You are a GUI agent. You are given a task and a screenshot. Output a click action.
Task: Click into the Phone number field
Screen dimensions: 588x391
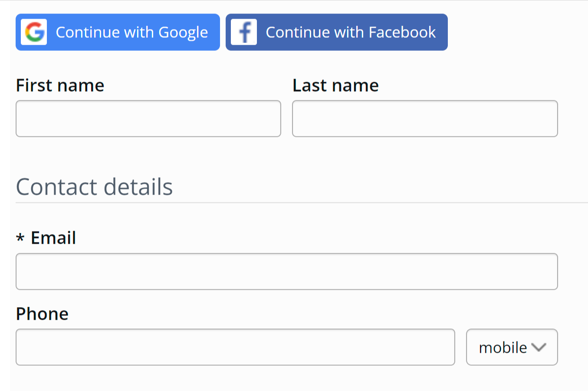click(235, 347)
